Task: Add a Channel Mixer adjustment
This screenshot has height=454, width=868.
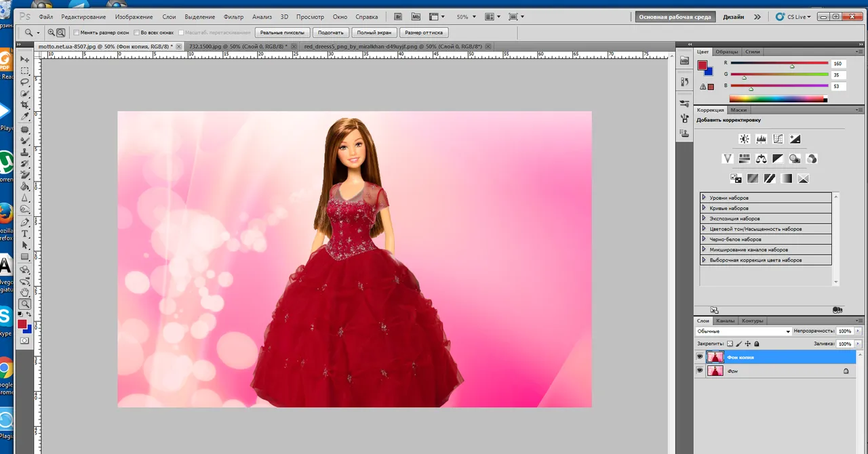Action: pos(812,159)
